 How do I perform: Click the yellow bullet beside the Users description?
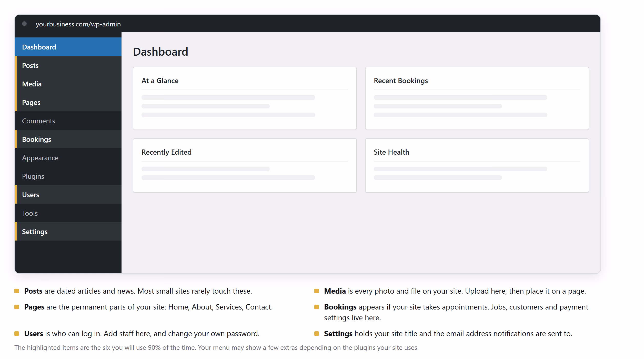[x=17, y=334]
